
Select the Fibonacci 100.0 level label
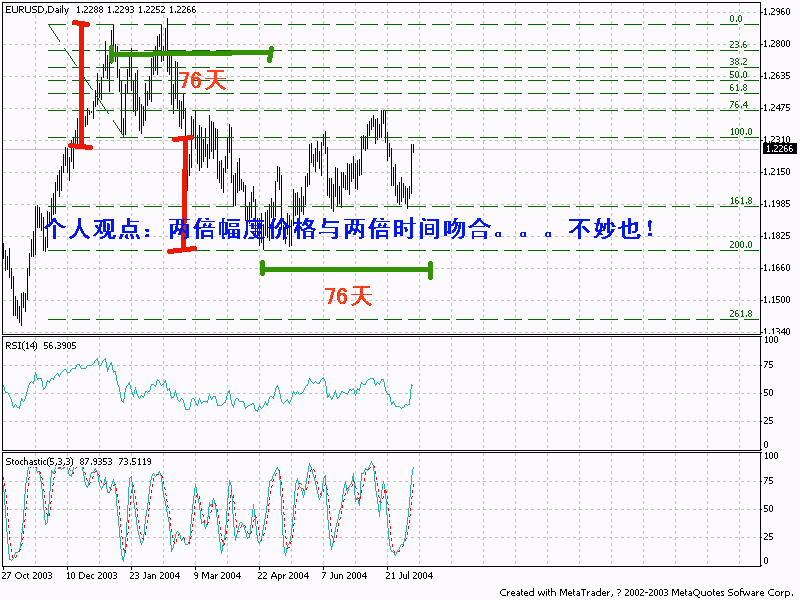(x=741, y=132)
